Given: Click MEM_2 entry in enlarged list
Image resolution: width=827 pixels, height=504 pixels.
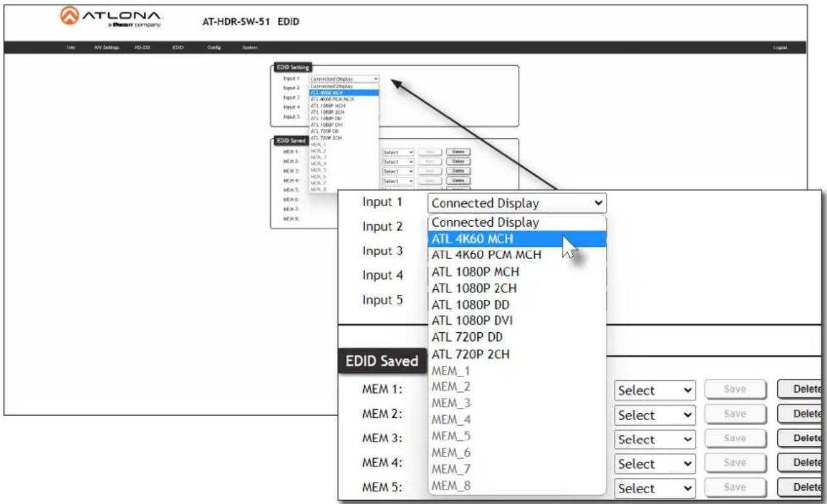Looking at the screenshot, I should pyautogui.click(x=517, y=387).
